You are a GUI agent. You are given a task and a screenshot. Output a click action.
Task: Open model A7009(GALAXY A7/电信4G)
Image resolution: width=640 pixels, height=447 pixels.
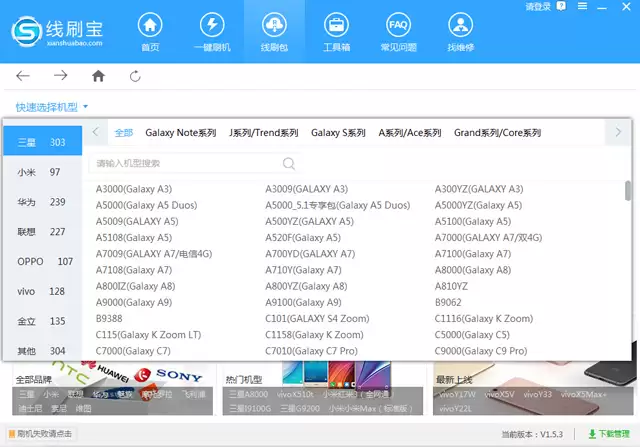click(154, 254)
